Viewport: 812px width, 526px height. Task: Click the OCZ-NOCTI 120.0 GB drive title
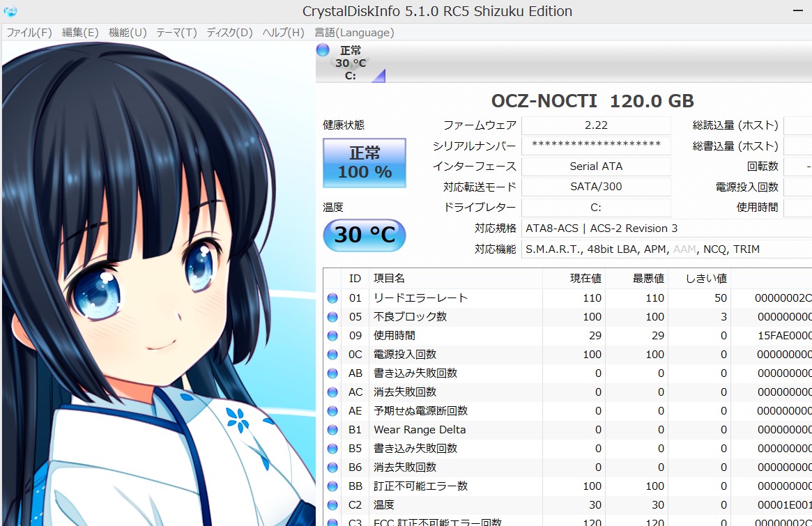(592, 101)
